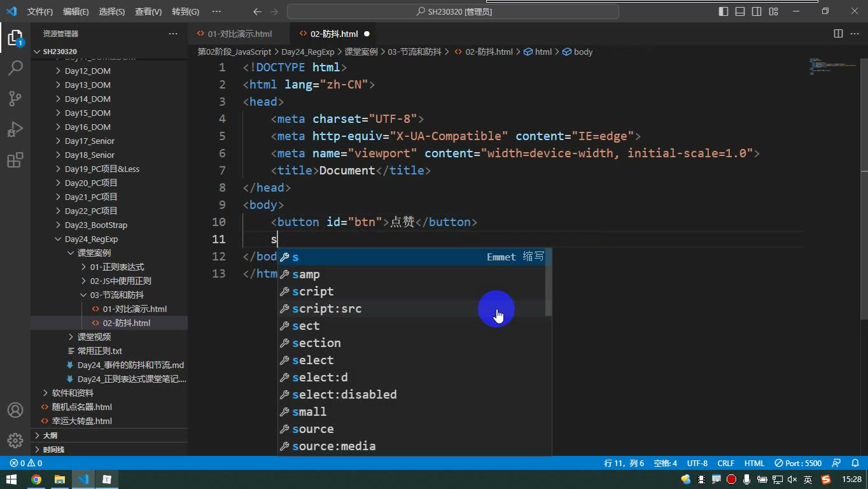Open 幸运大转盘.html file

(x=82, y=422)
